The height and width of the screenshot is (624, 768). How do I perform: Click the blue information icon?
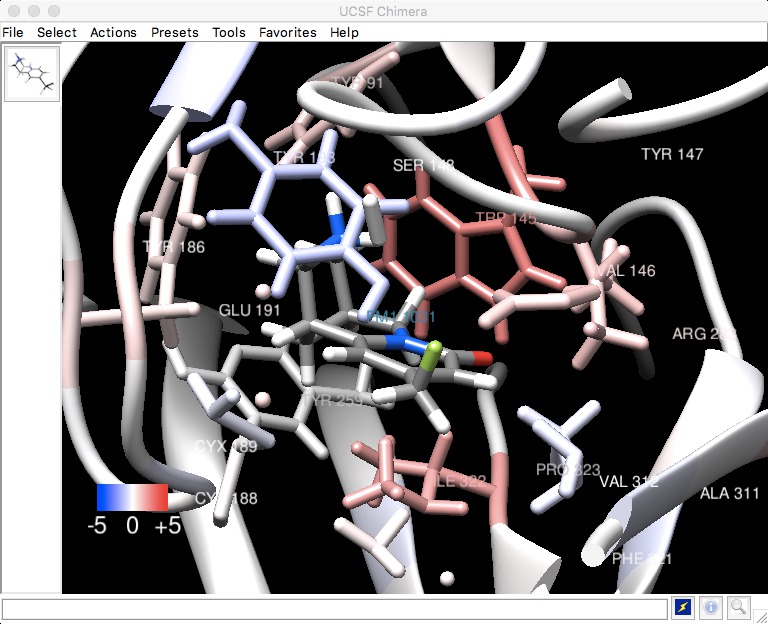click(710, 607)
